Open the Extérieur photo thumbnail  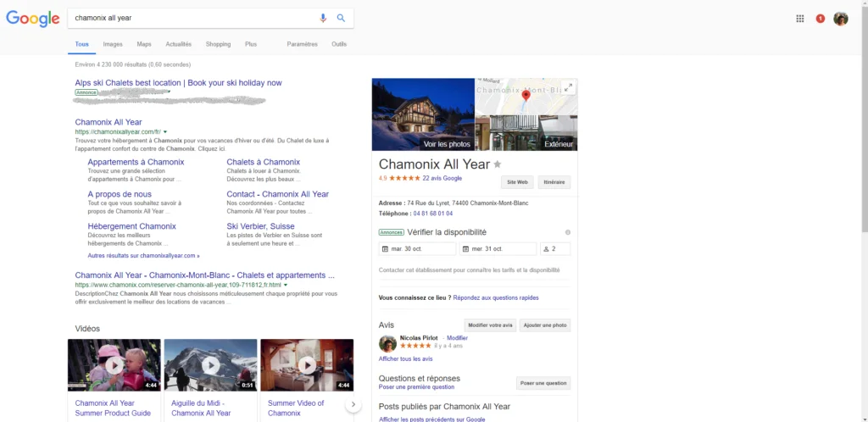pyautogui.click(x=526, y=133)
